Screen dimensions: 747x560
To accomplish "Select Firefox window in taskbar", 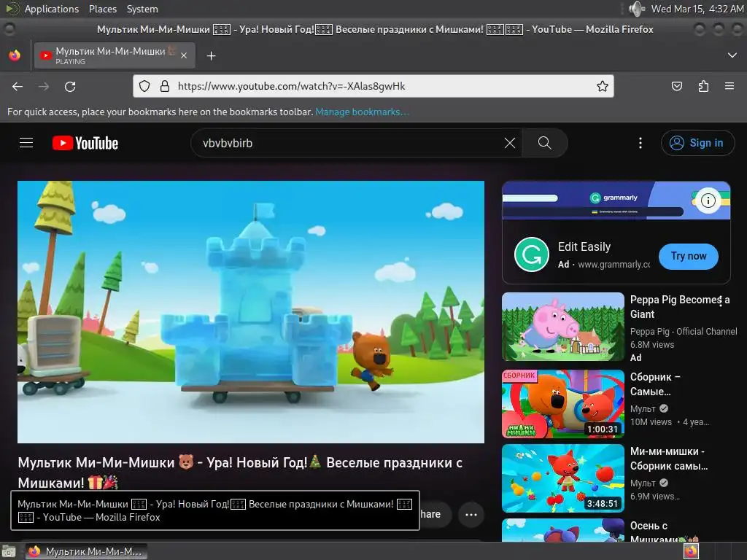I will (86, 551).
